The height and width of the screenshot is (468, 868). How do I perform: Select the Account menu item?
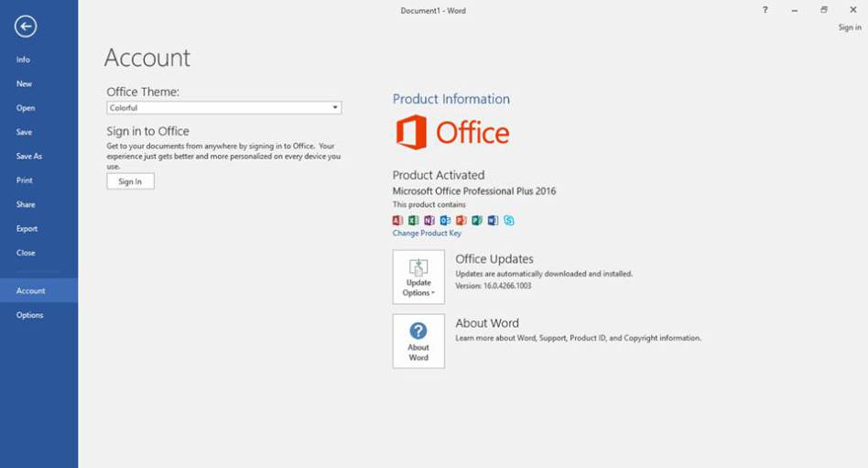click(x=38, y=290)
